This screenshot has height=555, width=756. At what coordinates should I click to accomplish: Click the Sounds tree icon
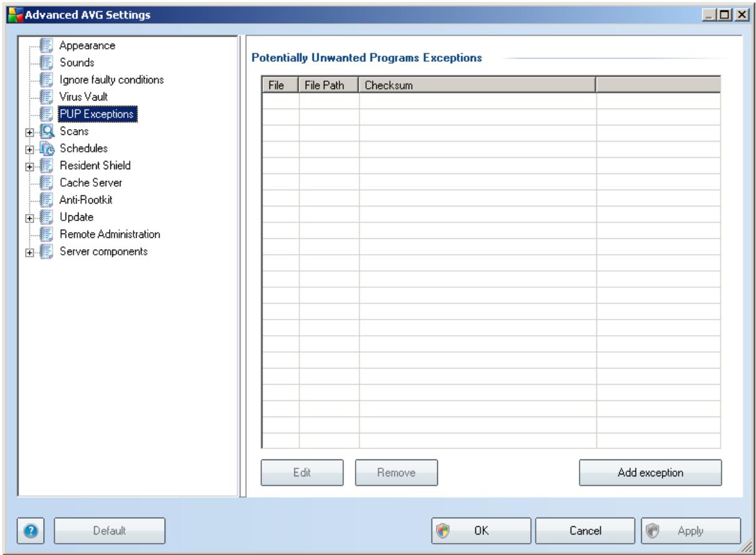click(46, 62)
